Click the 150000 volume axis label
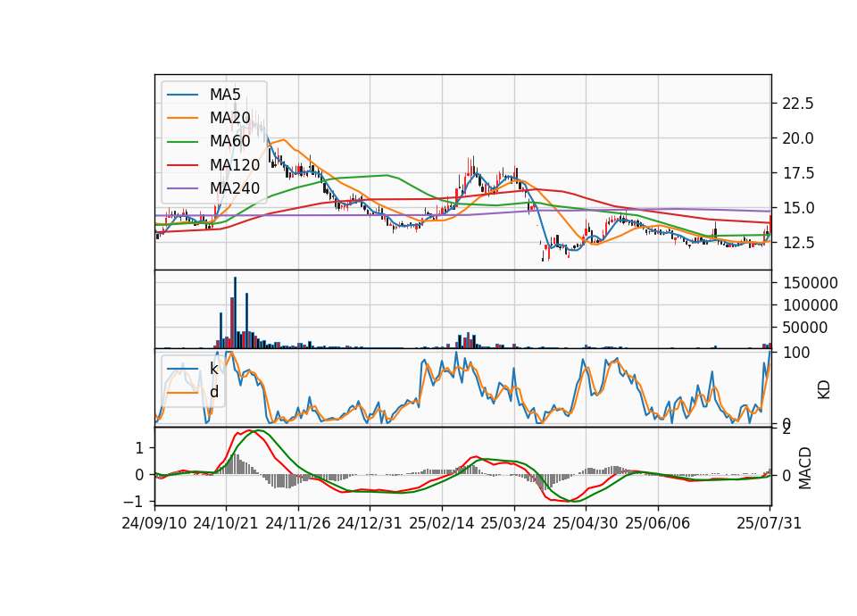The width and height of the screenshot is (857, 616). [811, 283]
